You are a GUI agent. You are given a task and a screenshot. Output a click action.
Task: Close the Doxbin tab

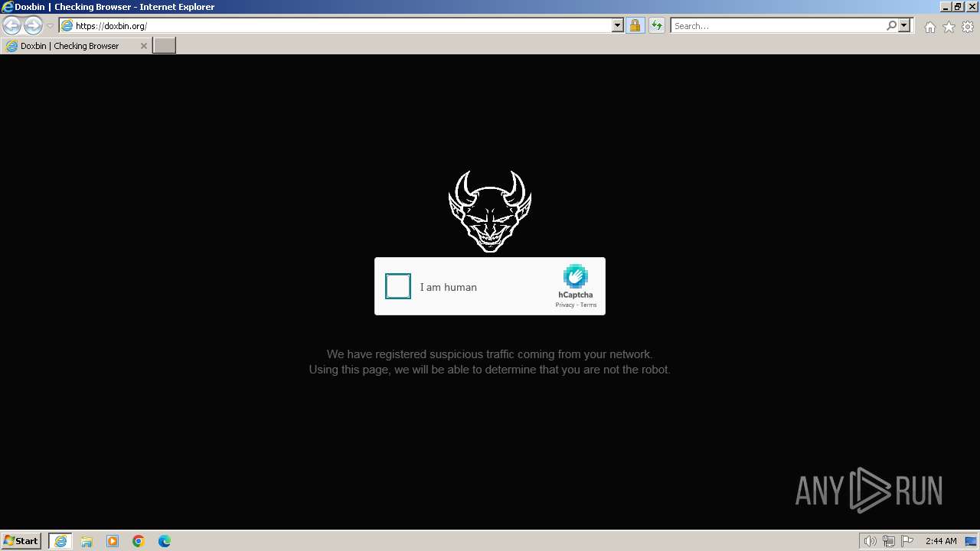tap(143, 46)
